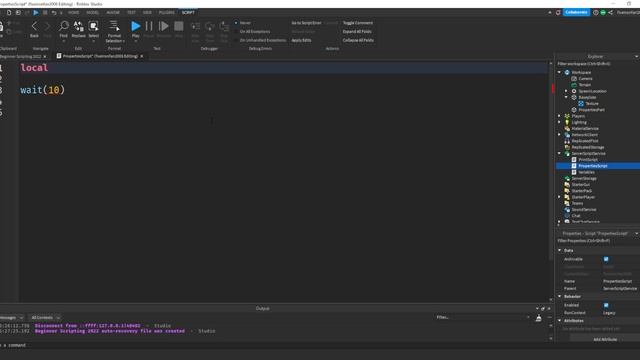This screenshot has height=360, width=640.
Task: Start playtest with the blue Play button
Action: pyautogui.click(x=136, y=27)
